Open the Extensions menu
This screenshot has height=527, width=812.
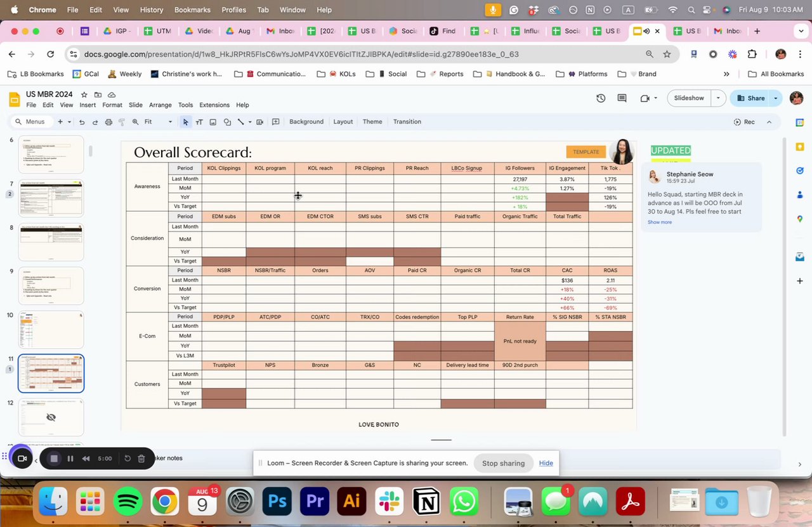click(214, 105)
